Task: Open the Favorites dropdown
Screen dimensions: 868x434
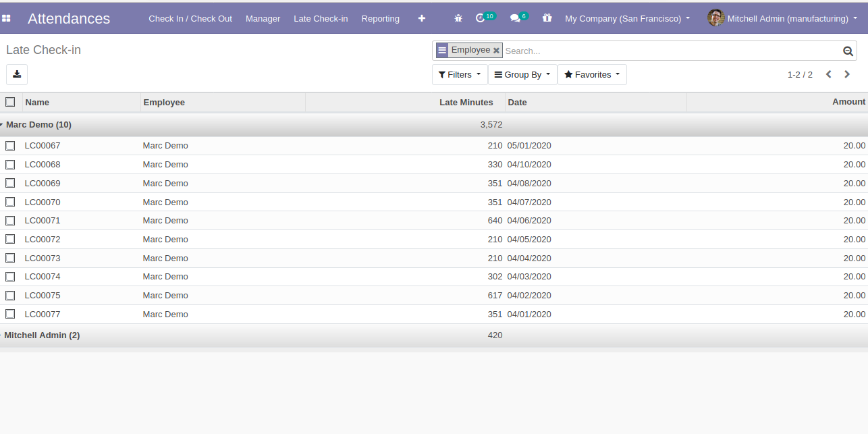Action: point(592,74)
